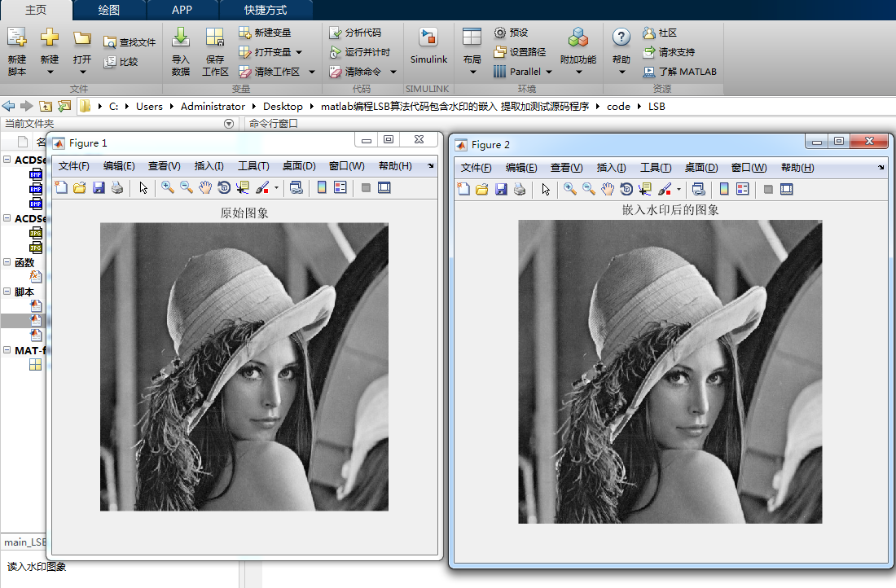Open Figure 2 帮助(H) menu

(797, 168)
